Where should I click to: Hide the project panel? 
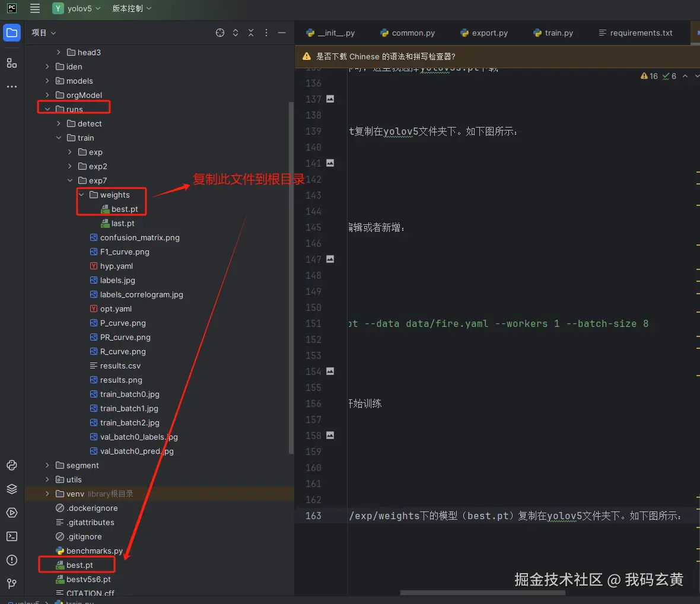282,33
